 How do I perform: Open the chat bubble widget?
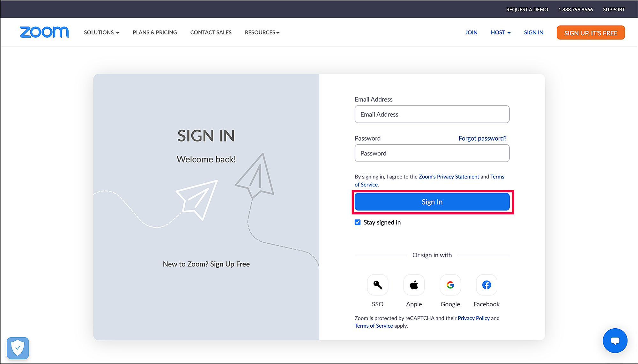tap(615, 341)
